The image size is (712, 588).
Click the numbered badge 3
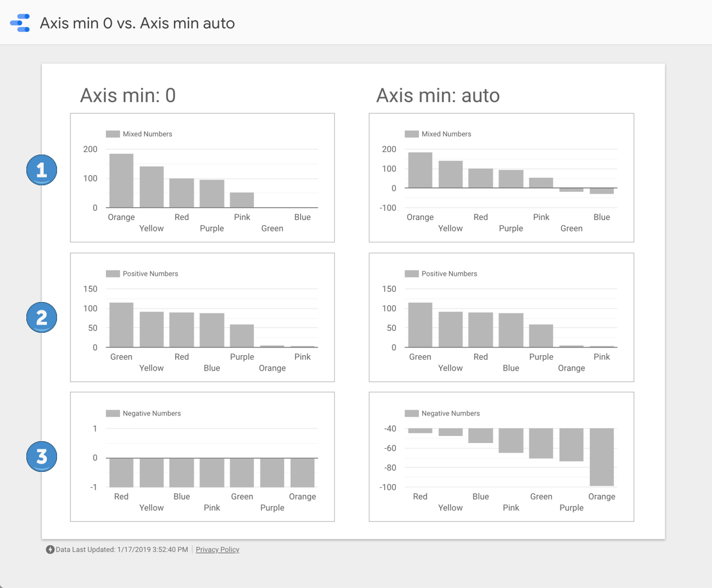tap(41, 457)
